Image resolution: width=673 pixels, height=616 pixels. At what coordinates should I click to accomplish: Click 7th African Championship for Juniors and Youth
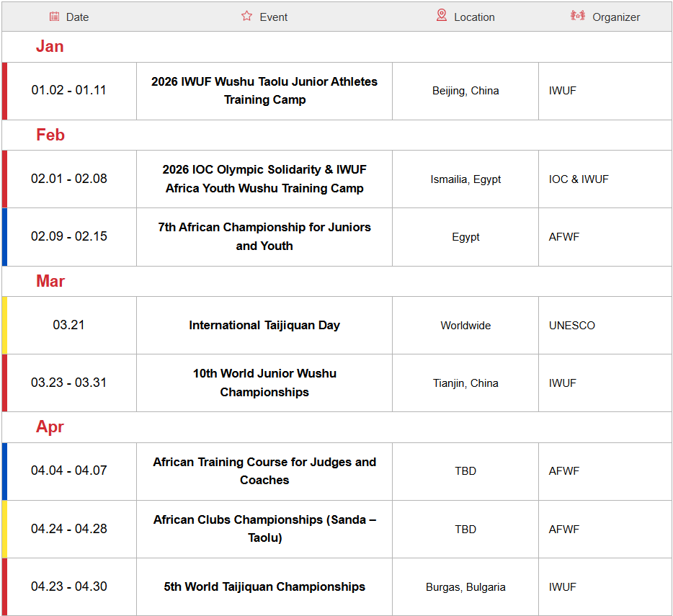pos(264,236)
